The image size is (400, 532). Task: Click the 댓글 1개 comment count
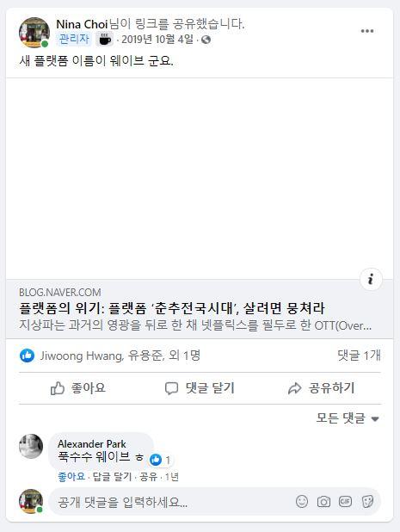(359, 356)
